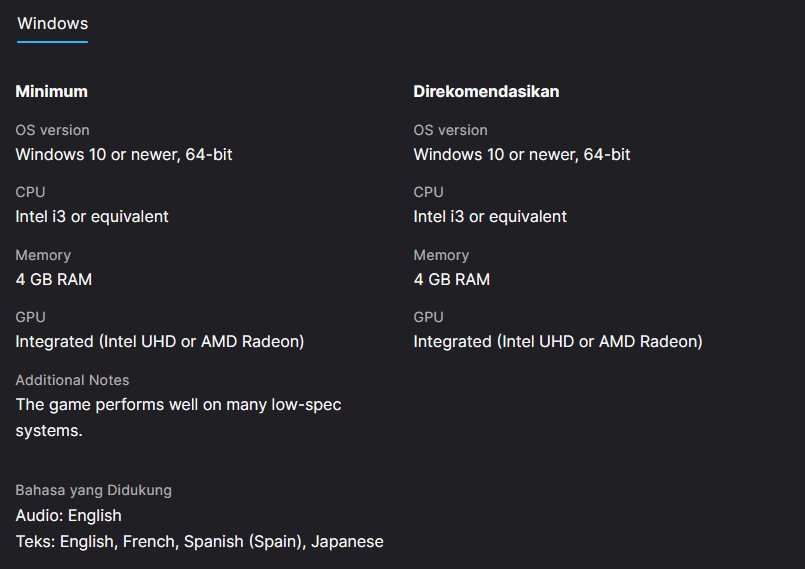Click 4 GB RAM under Minimum
The height and width of the screenshot is (569, 805).
pos(54,280)
